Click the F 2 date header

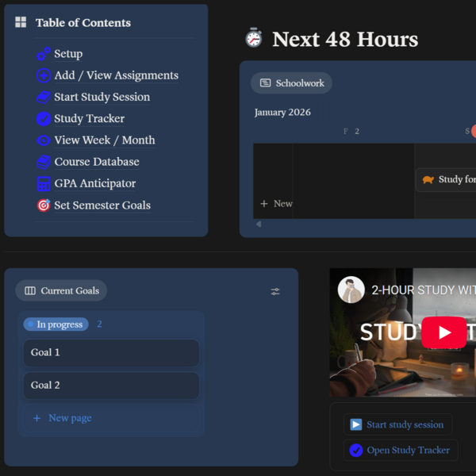(351, 131)
